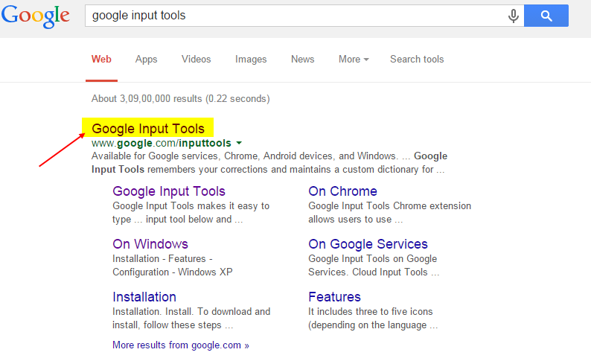Image resolution: width=591 pixels, height=364 pixels.
Task: Select the Web tab
Action: pyautogui.click(x=101, y=59)
